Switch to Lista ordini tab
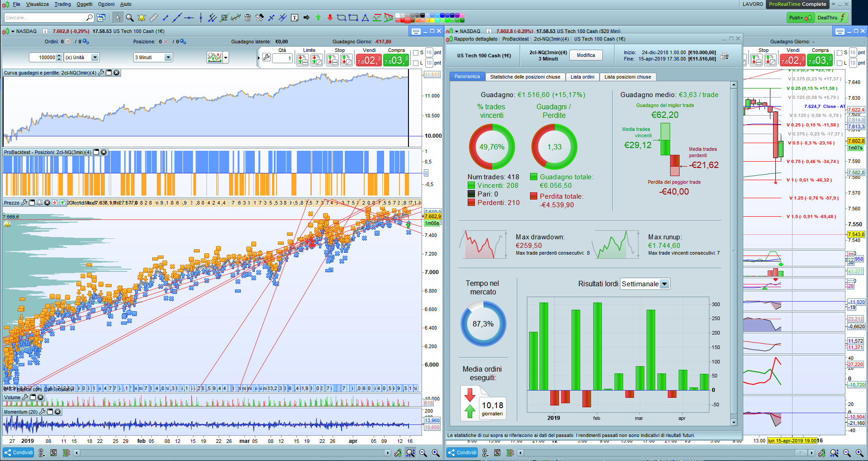 point(582,77)
